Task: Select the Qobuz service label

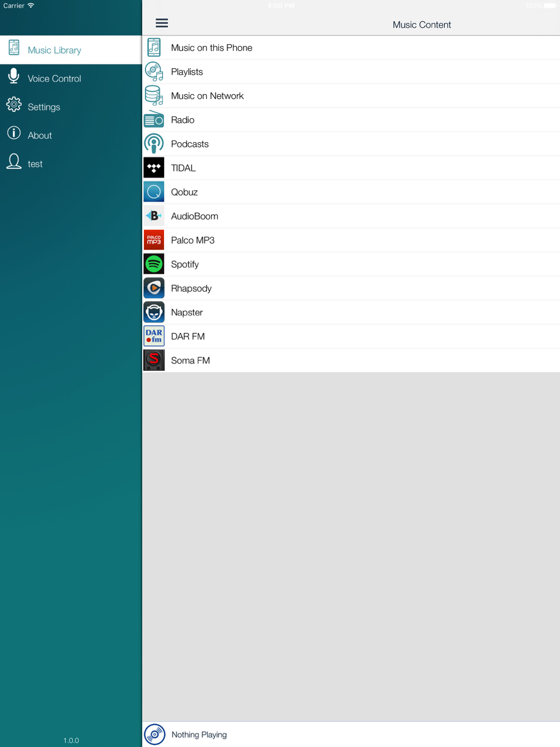Action: pyautogui.click(x=184, y=192)
